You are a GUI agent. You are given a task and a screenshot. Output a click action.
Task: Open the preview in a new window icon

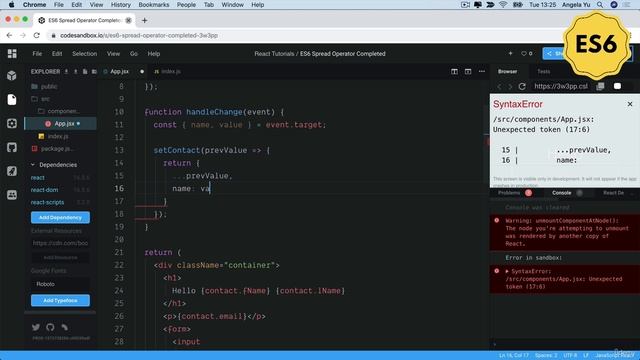[x=600, y=87]
